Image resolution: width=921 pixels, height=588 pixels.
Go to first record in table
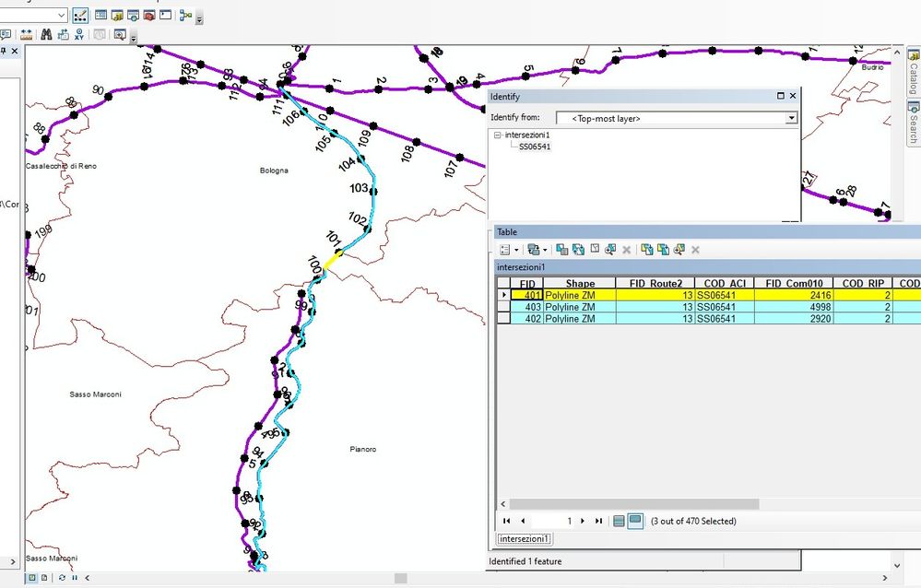(x=506, y=521)
